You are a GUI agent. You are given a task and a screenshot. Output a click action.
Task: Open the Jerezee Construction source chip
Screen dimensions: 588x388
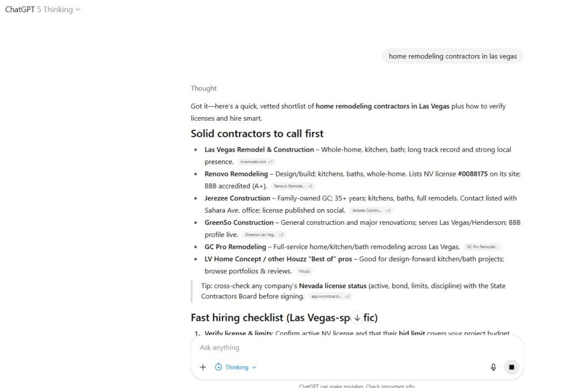tap(371, 210)
